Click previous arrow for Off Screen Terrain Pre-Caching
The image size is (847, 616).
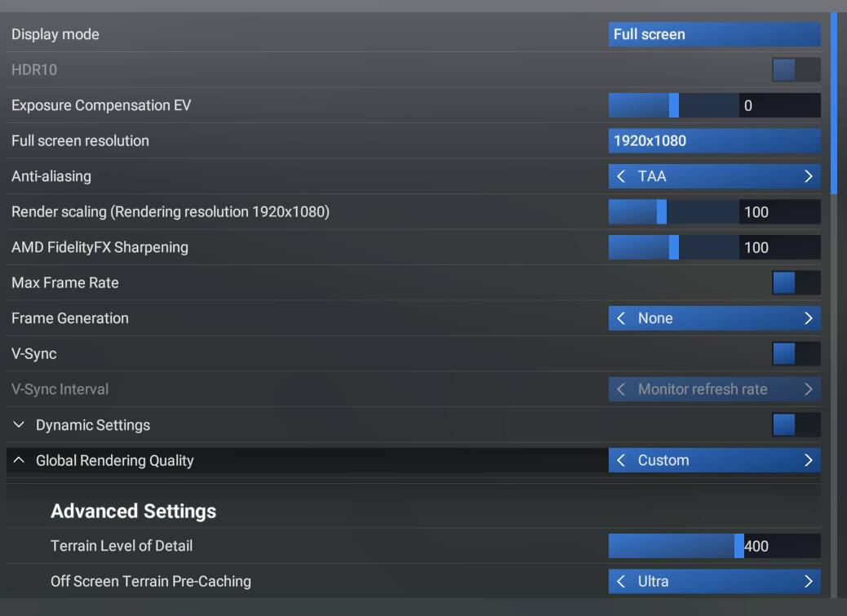coord(622,581)
